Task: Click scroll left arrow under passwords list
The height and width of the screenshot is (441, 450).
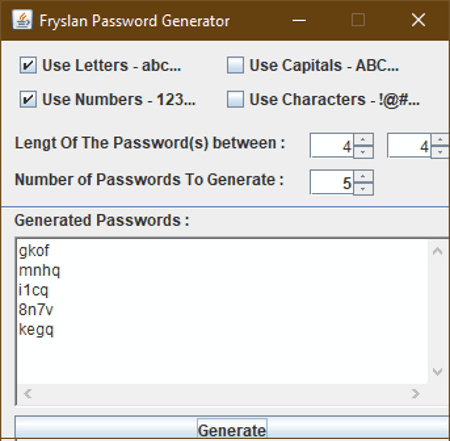Action: [28, 394]
